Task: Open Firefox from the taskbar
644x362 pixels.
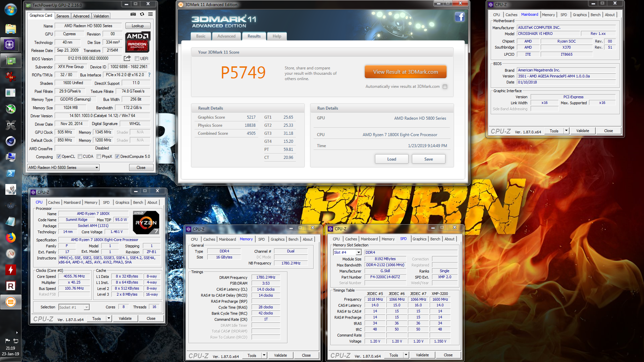Action: point(10,238)
